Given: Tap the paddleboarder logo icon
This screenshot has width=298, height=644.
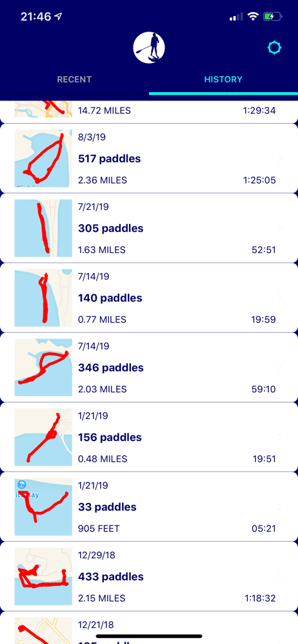Looking at the screenshot, I should pos(149,48).
